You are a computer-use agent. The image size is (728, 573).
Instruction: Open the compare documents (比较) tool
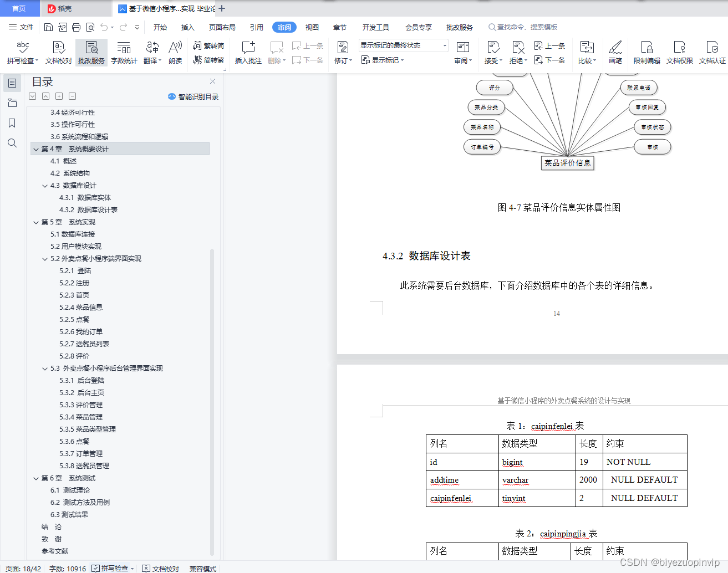587,53
